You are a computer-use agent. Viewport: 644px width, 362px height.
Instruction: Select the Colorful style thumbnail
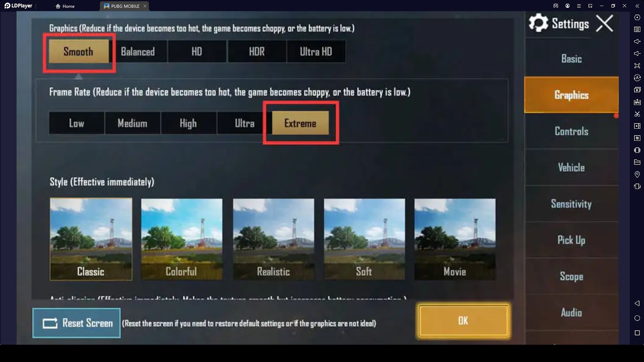(x=182, y=239)
